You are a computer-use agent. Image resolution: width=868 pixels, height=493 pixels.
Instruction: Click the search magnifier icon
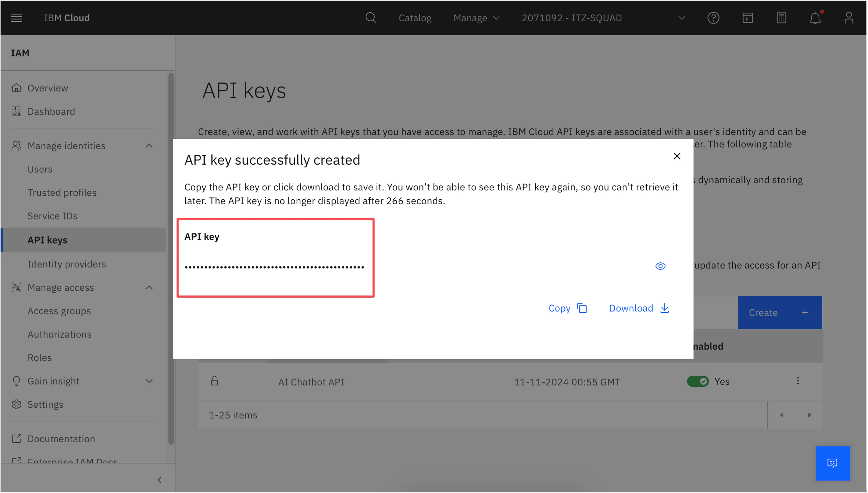pyautogui.click(x=370, y=18)
